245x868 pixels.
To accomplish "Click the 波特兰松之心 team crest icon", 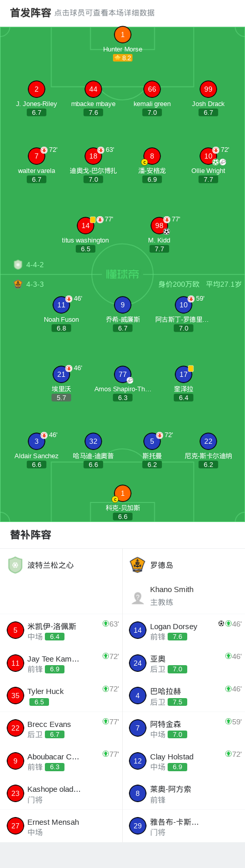I will (15, 565).
